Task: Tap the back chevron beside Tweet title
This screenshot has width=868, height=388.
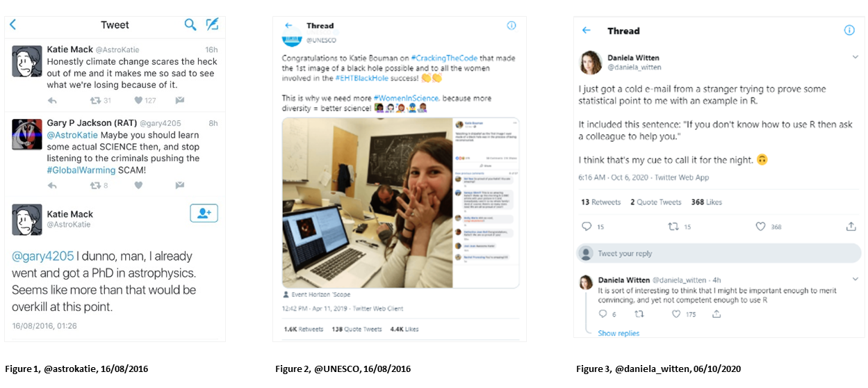Action: click(13, 25)
